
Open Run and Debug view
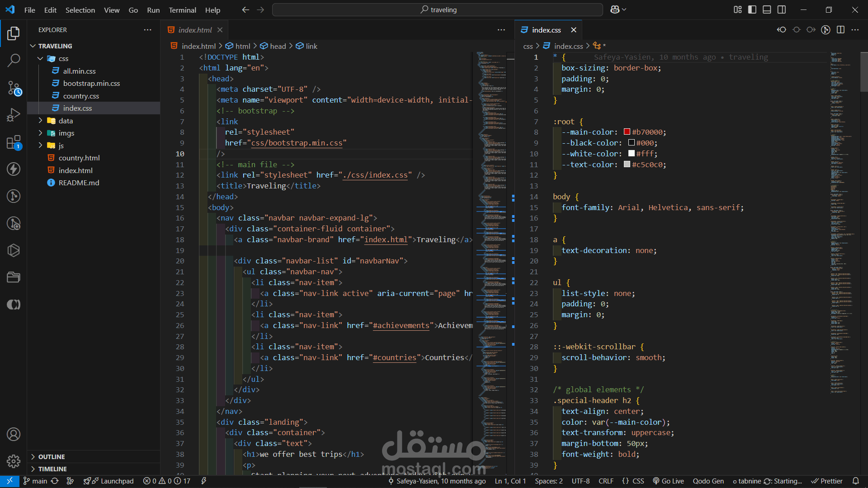[14, 115]
